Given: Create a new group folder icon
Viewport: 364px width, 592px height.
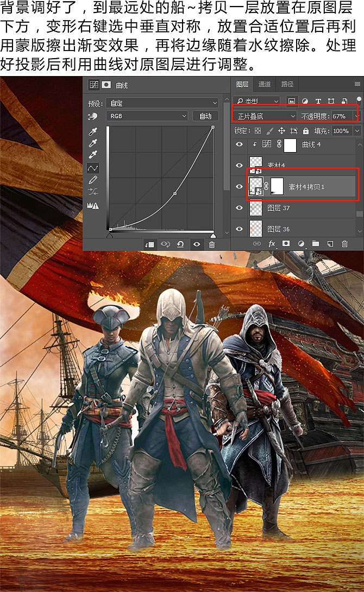Looking at the screenshot, I should (315, 243).
